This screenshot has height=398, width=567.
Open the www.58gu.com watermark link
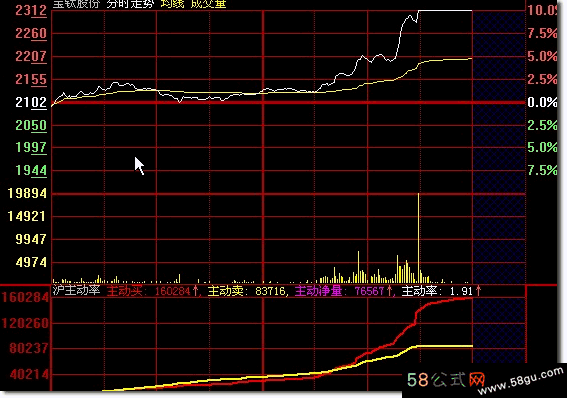521,381
